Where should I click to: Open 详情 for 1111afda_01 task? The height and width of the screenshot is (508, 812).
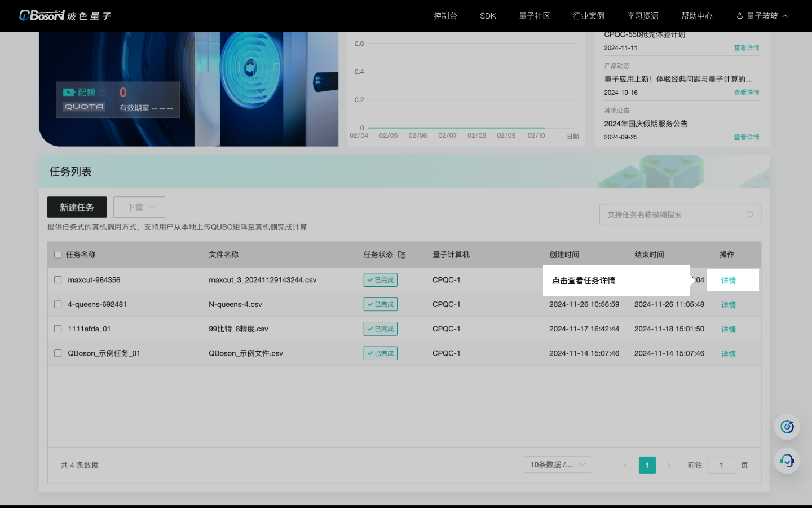point(729,330)
